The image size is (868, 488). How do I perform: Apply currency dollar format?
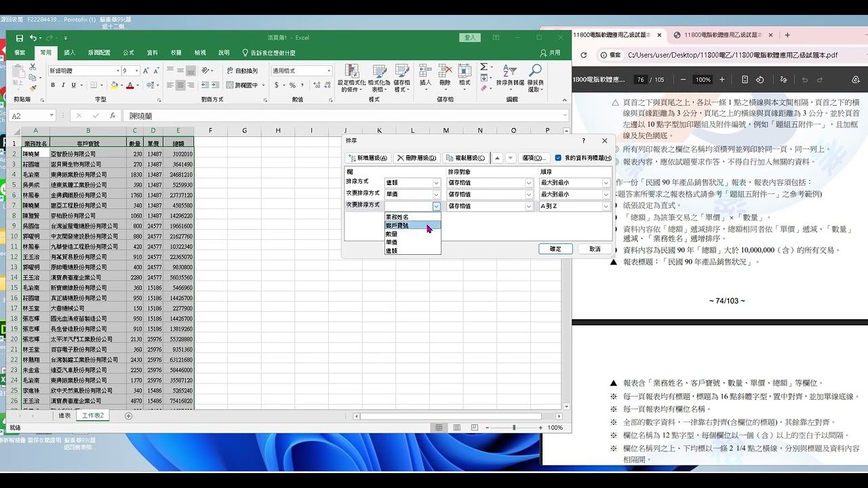(277, 85)
